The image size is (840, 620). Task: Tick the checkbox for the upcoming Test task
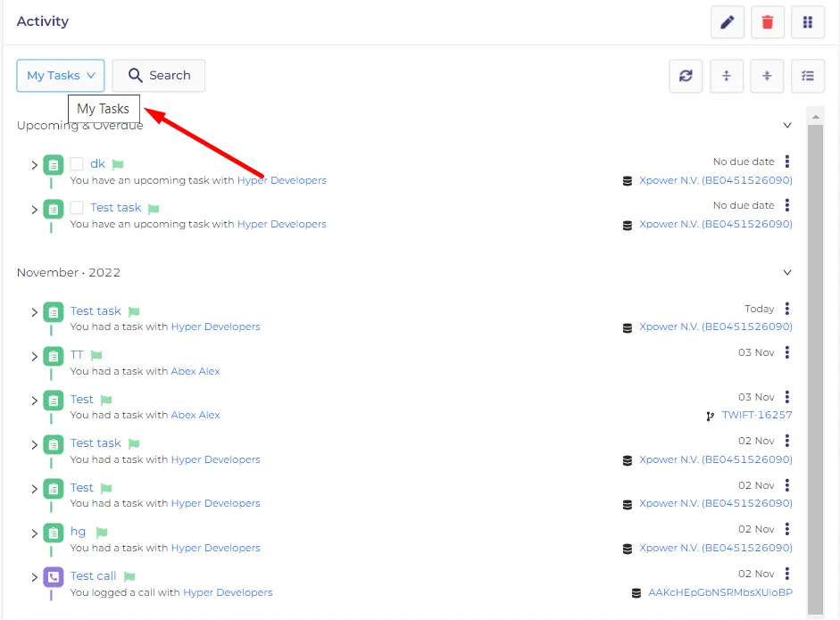coord(77,208)
